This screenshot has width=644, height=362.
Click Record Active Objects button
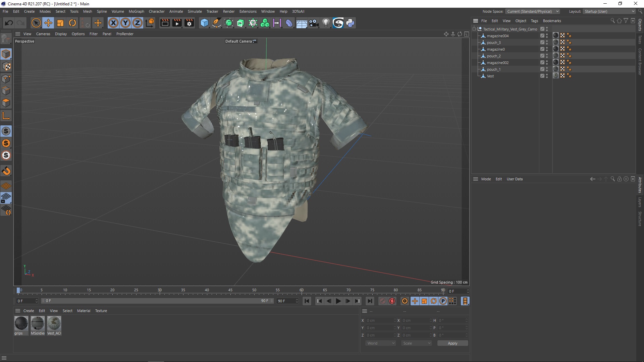[x=383, y=301]
